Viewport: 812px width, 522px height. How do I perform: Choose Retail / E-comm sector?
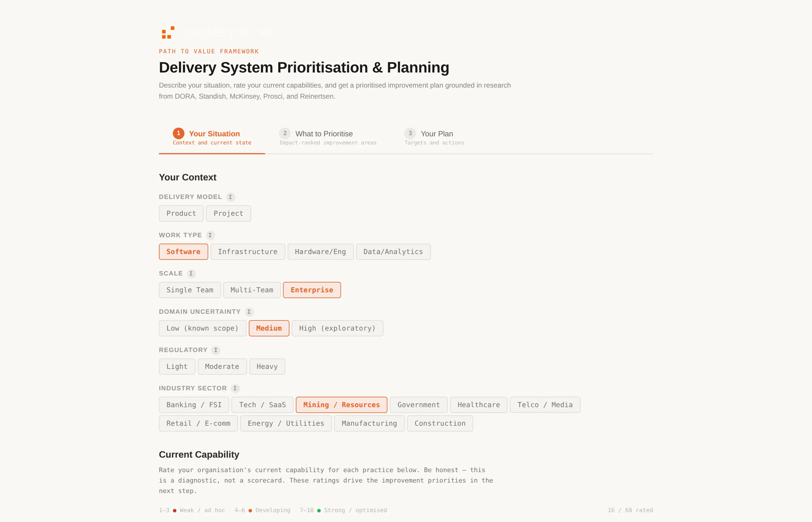click(x=198, y=423)
